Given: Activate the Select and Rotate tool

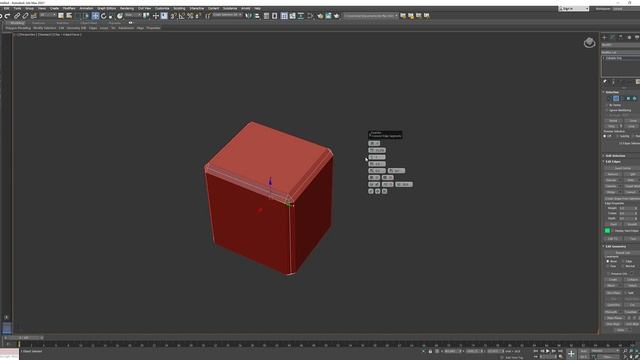Looking at the screenshot, I should (104, 16).
